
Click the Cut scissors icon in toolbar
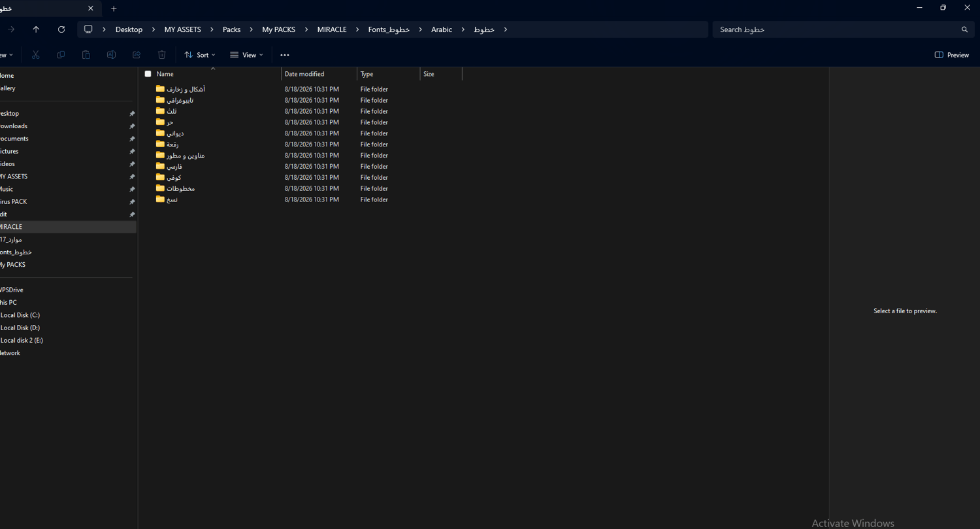(36, 55)
